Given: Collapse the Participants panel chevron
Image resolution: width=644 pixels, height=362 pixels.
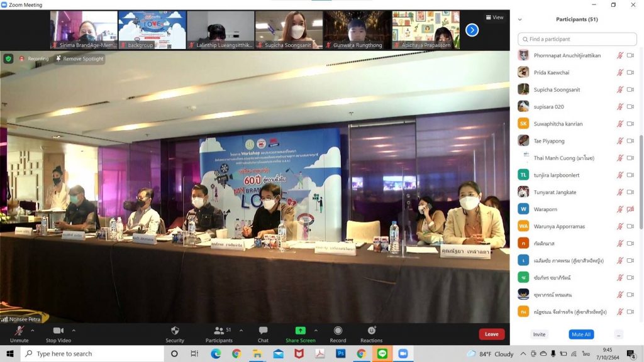Looking at the screenshot, I should pos(519,19).
